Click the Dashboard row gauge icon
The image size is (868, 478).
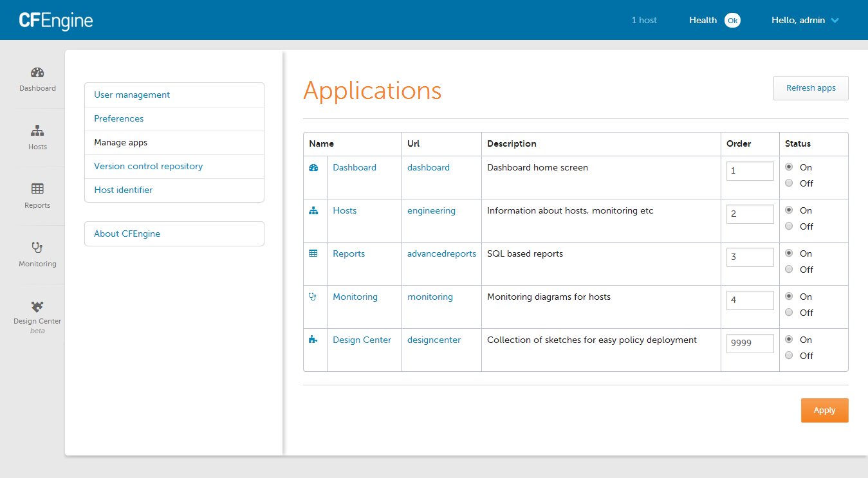tap(313, 168)
